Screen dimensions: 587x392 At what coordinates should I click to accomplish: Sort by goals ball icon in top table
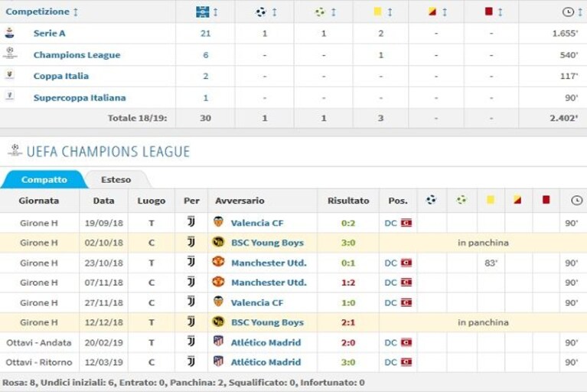tap(261, 12)
